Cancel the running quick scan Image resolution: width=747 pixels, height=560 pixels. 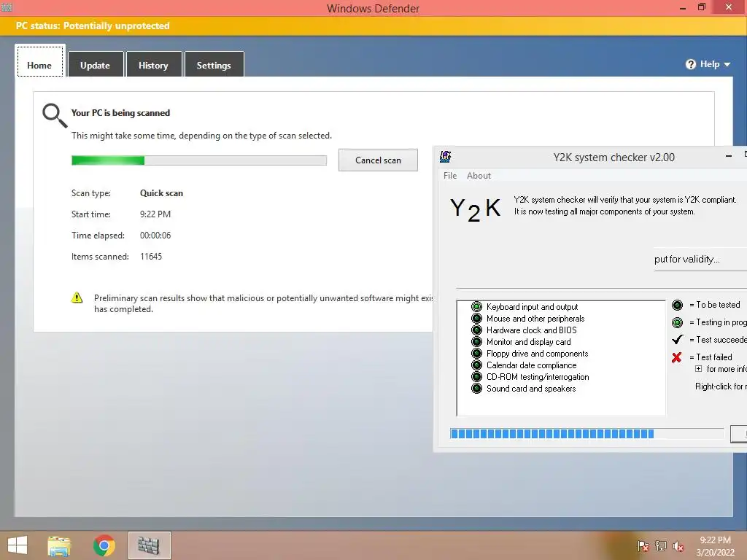378,160
